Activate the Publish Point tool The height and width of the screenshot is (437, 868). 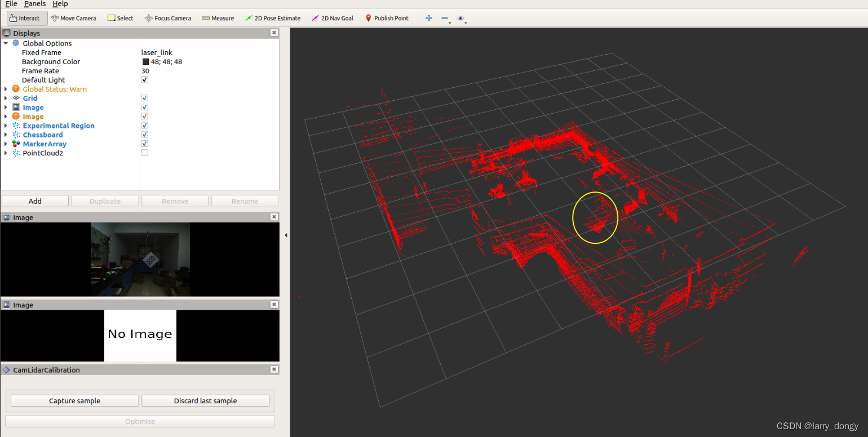click(x=387, y=18)
